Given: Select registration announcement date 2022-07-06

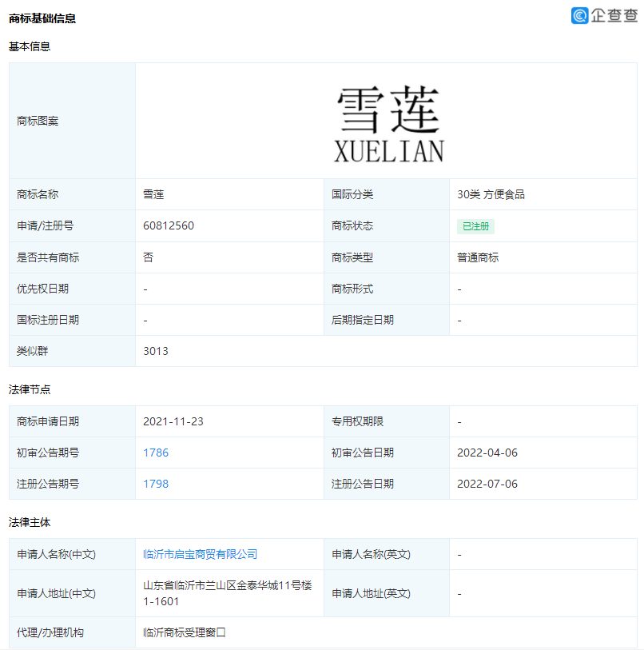Looking at the screenshot, I should pos(487,484).
